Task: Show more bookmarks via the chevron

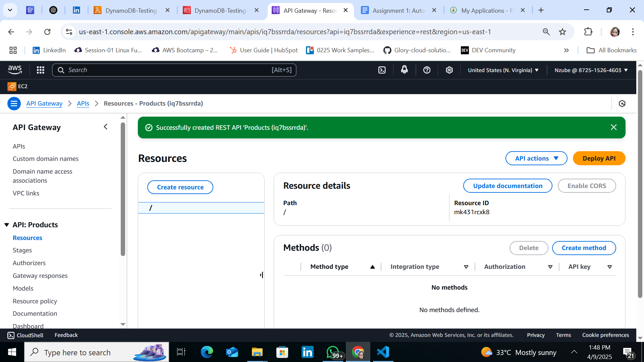Action: click(567, 50)
